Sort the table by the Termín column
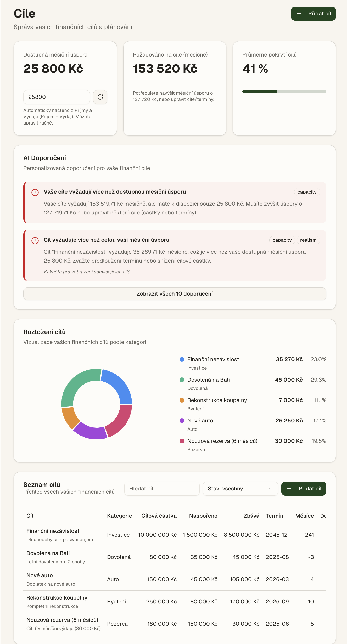The height and width of the screenshot is (644, 347). (x=274, y=516)
